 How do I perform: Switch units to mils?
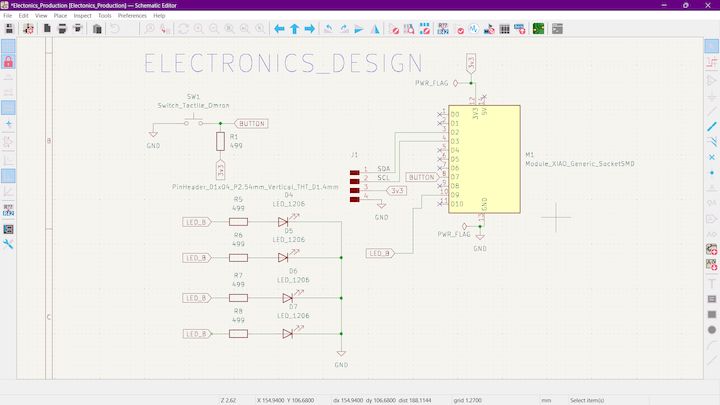click(8, 93)
